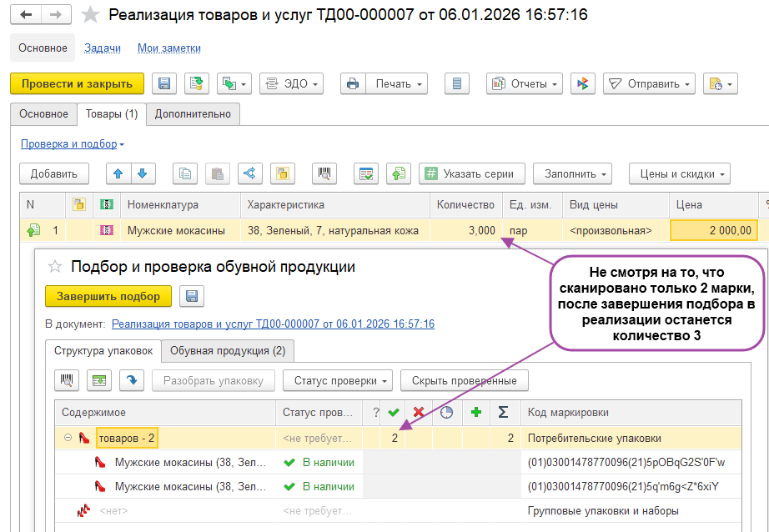The height and width of the screenshot is (532, 769).
Task: Open the Печать dropdown menu
Action: 397,83
